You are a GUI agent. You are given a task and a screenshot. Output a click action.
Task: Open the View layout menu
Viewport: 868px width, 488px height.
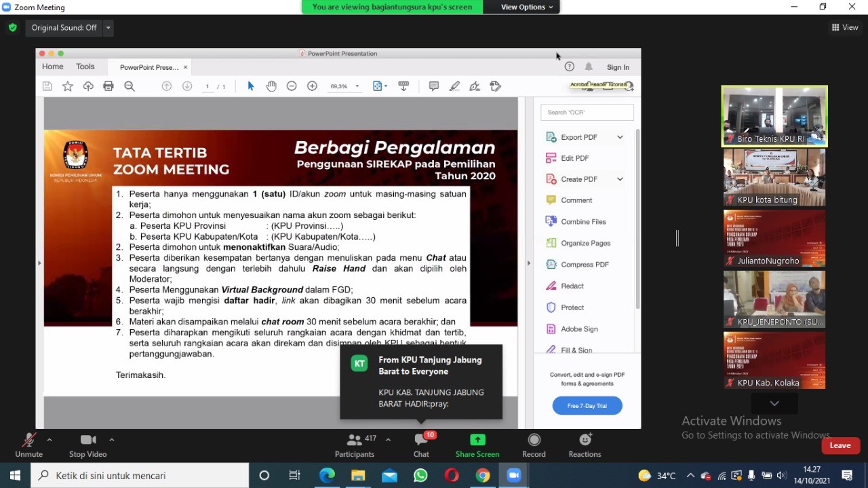tap(845, 28)
